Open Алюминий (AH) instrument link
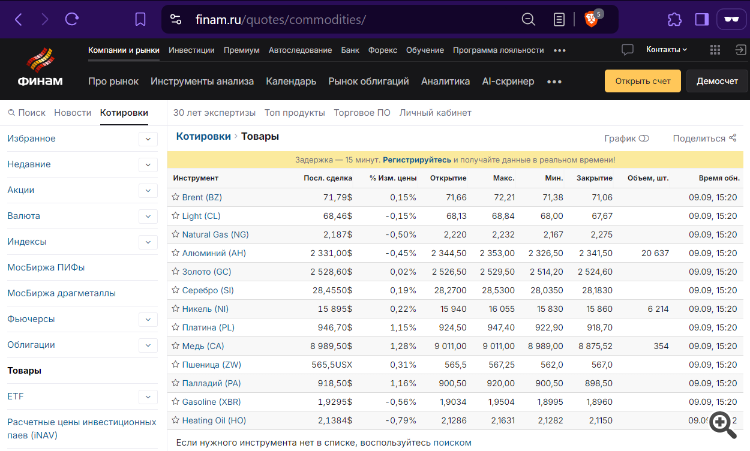 [214, 253]
